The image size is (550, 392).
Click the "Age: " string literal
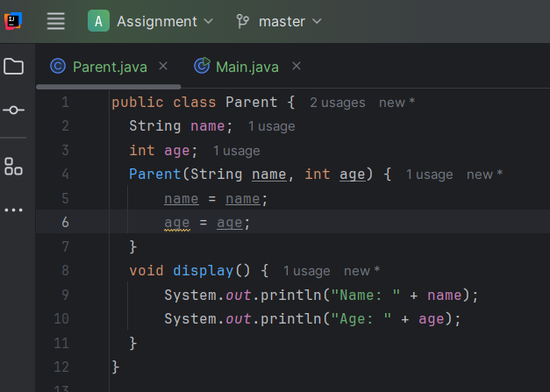click(x=361, y=319)
